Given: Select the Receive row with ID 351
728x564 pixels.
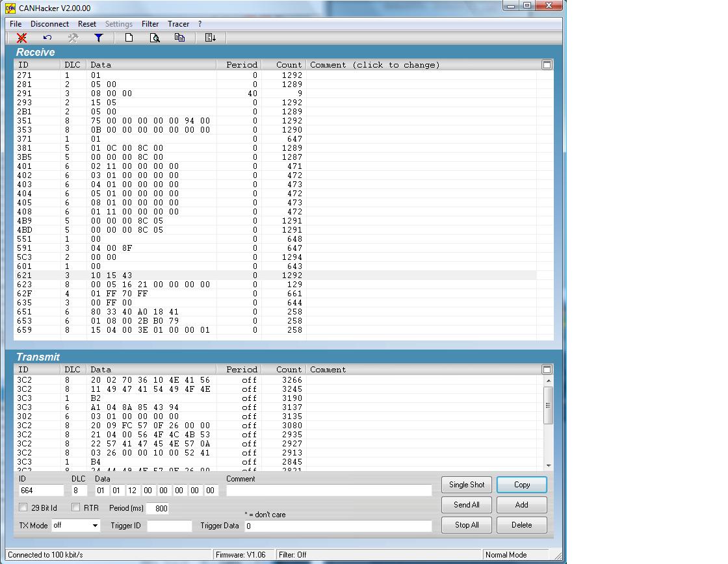Looking at the screenshot, I should coord(276,121).
